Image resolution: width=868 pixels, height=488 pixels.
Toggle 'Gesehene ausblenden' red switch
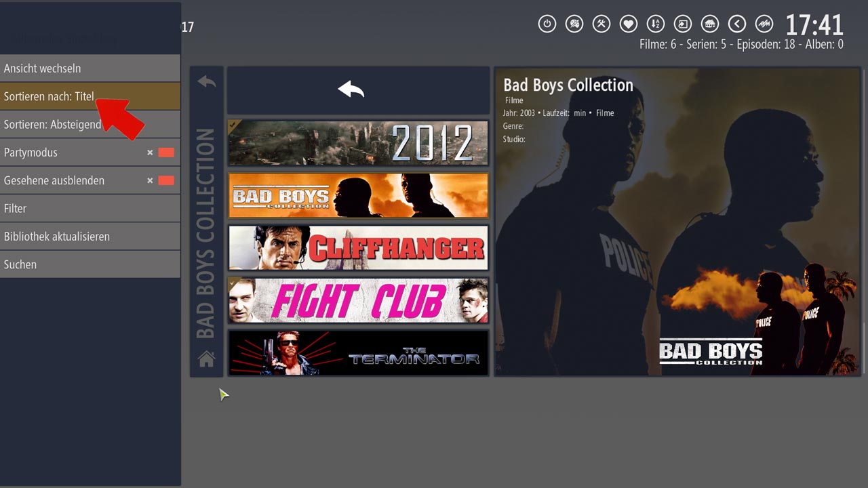click(x=166, y=180)
